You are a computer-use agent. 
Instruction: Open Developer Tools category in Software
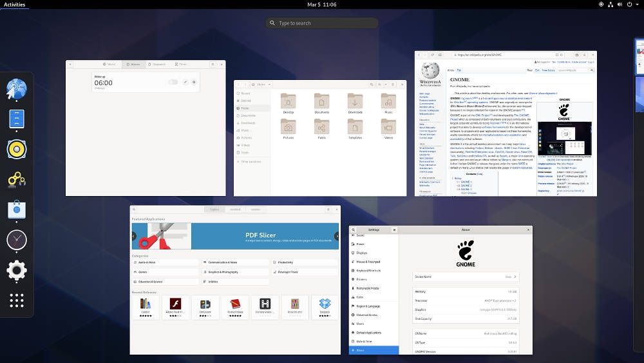(x=305, y=272)
